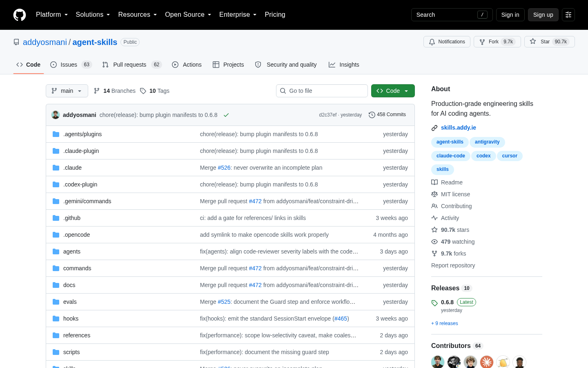Open the references folder
Viewport: 588px width, 368px height.
[x=77, y=335]
